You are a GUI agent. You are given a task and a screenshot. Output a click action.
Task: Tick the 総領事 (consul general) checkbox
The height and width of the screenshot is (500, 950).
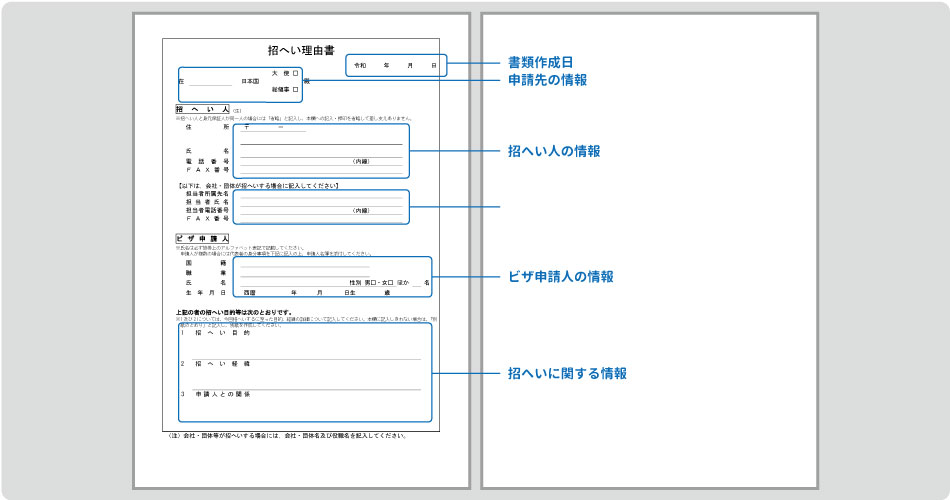coord(295,89)
